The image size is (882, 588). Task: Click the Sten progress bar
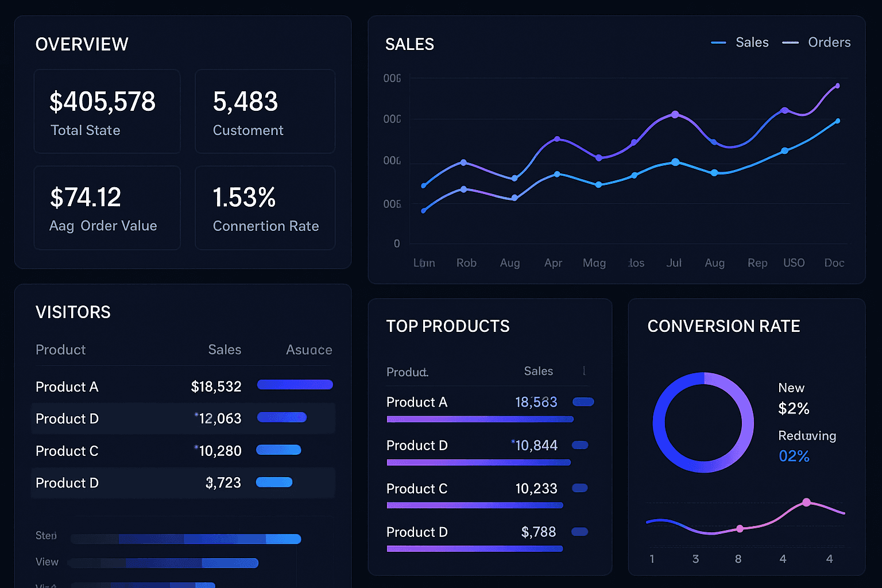185,539
